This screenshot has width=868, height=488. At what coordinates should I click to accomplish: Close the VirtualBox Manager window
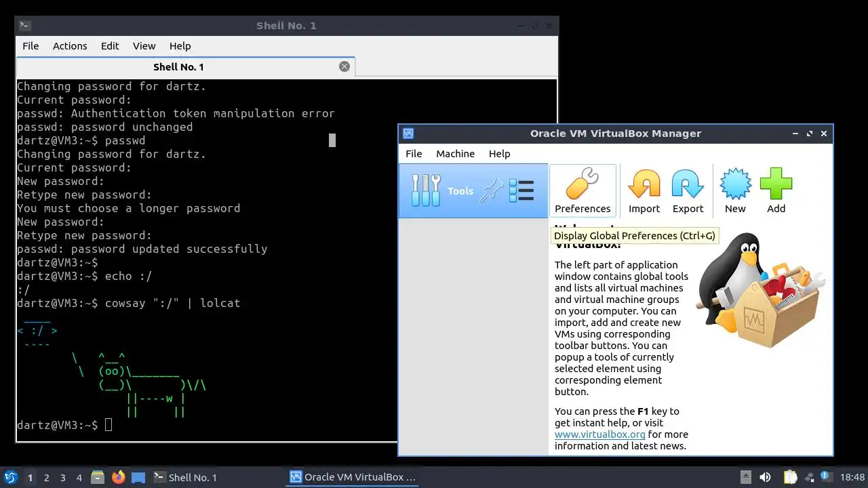tap(824, 134)
